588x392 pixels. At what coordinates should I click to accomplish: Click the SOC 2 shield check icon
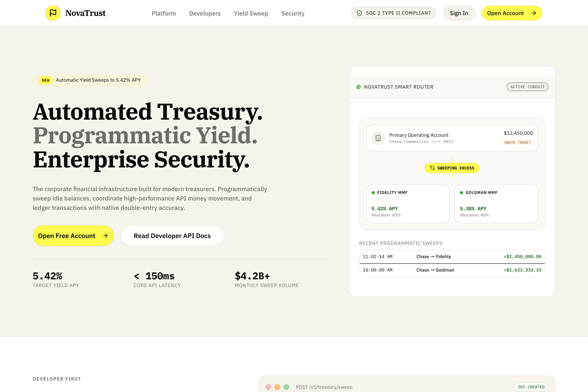click(359, 13)
